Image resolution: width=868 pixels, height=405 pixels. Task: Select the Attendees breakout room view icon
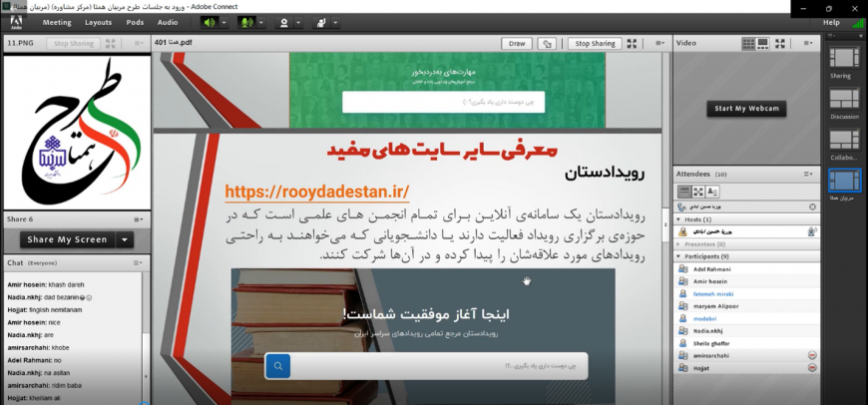[698, 192]
